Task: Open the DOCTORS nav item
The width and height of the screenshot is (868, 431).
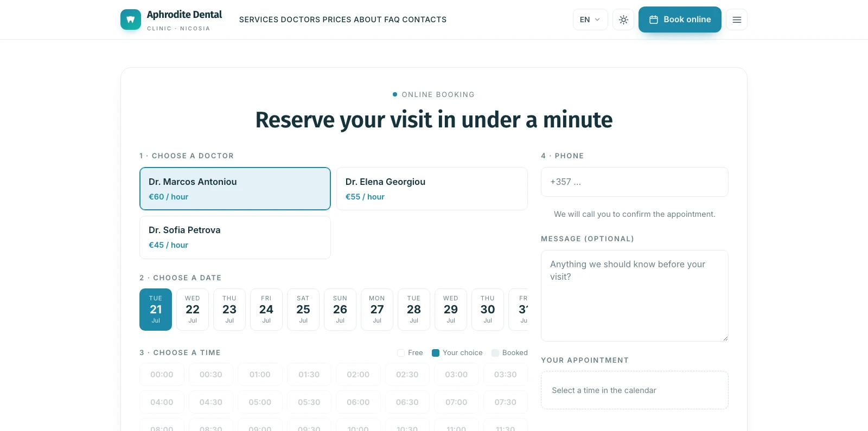Action: (301, 20)
